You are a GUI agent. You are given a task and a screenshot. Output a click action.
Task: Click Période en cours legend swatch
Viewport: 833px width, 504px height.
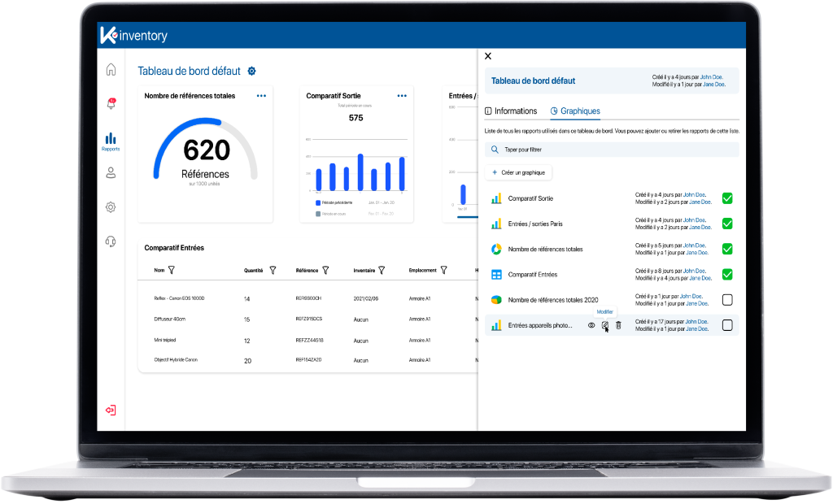tap(318, 214)
